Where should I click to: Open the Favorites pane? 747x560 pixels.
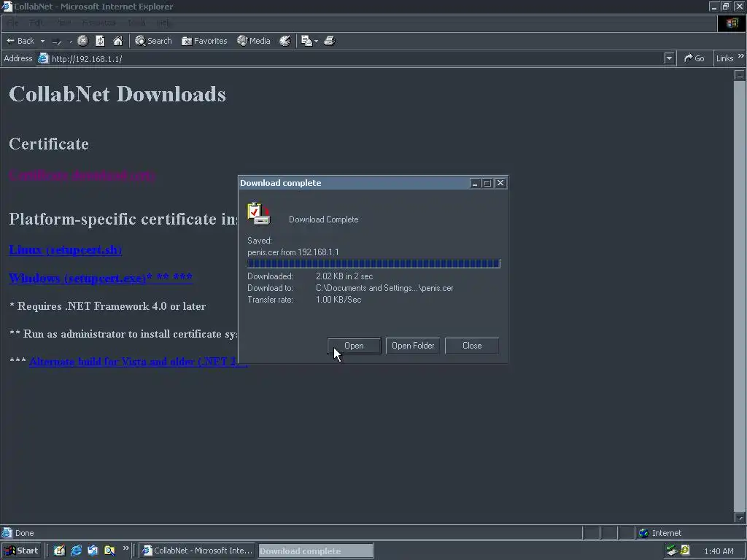pos(204,41)
